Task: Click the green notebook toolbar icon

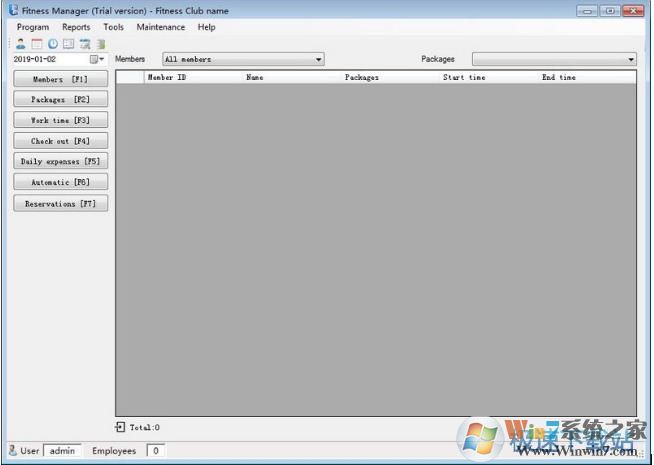Action: point(101,44)
